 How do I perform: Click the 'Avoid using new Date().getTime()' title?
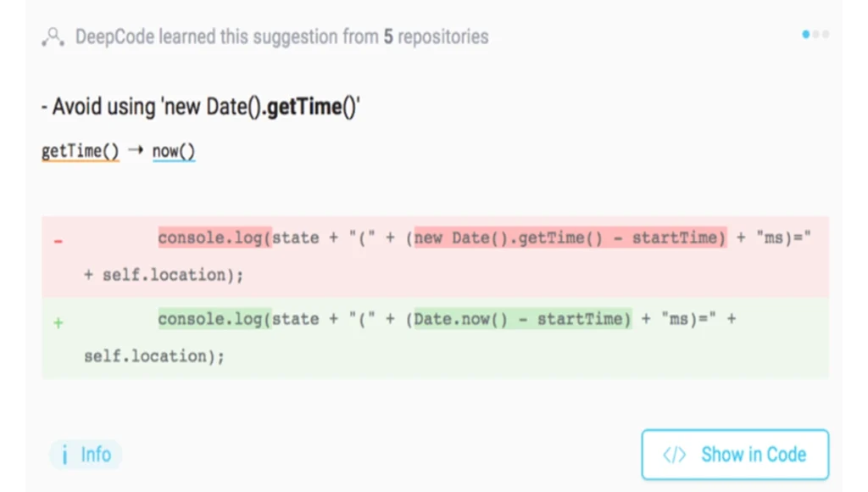(201, 106)
